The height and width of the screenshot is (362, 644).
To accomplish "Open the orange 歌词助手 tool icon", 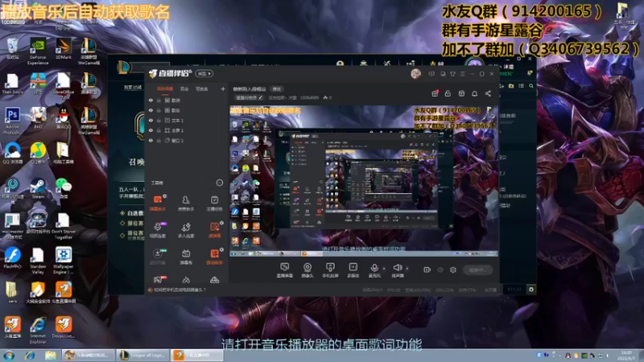I will (214, 257).
